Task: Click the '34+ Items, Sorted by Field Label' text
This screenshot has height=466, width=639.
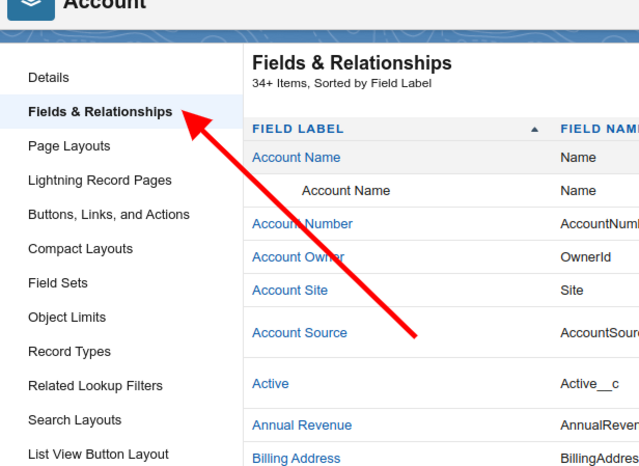Action: click(342, 83)
